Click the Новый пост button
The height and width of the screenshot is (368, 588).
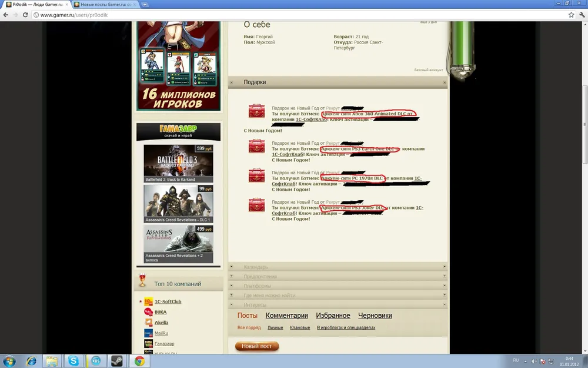click(257, 346)
